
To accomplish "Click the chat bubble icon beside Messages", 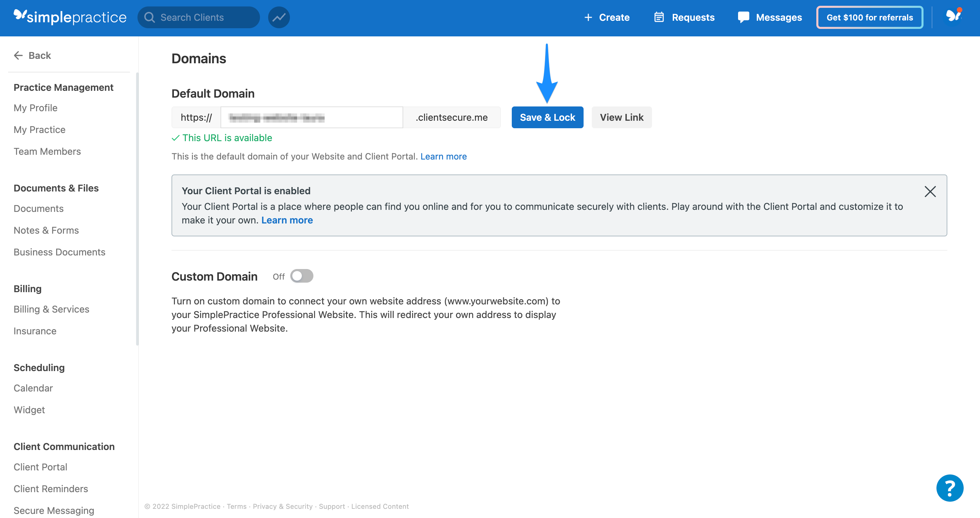I will click(744, 17).
